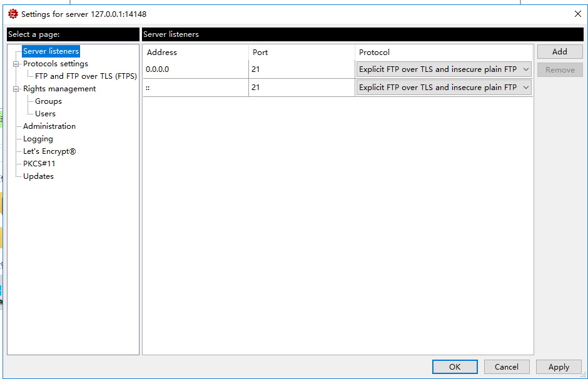This screenshot has width=588, height=379.
Task: Go to the Updates page
Action: pos(38,176)
